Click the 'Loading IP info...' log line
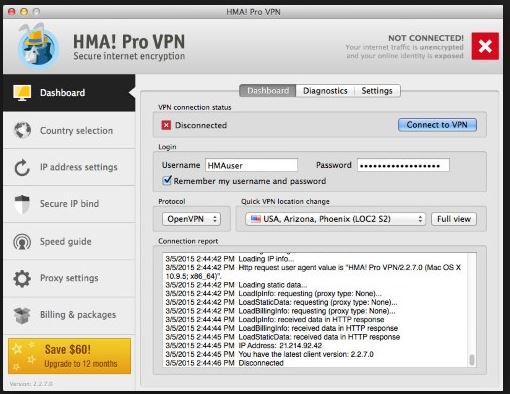510x394 pixels. tap(230, 259)
